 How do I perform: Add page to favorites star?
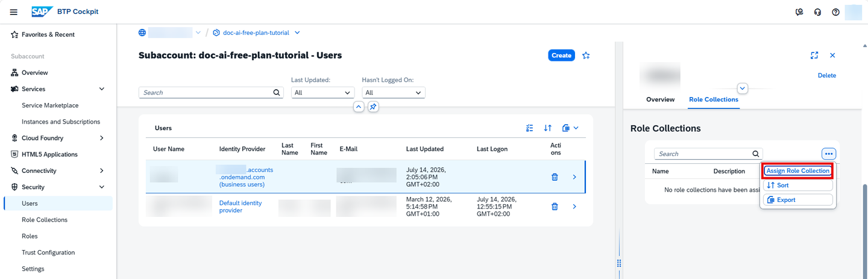click(x=586, y=55)
